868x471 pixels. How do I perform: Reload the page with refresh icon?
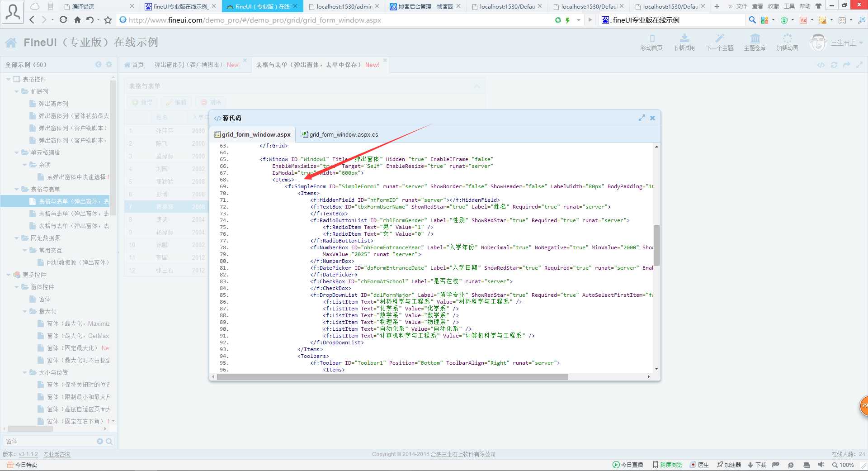coord(63,20)
